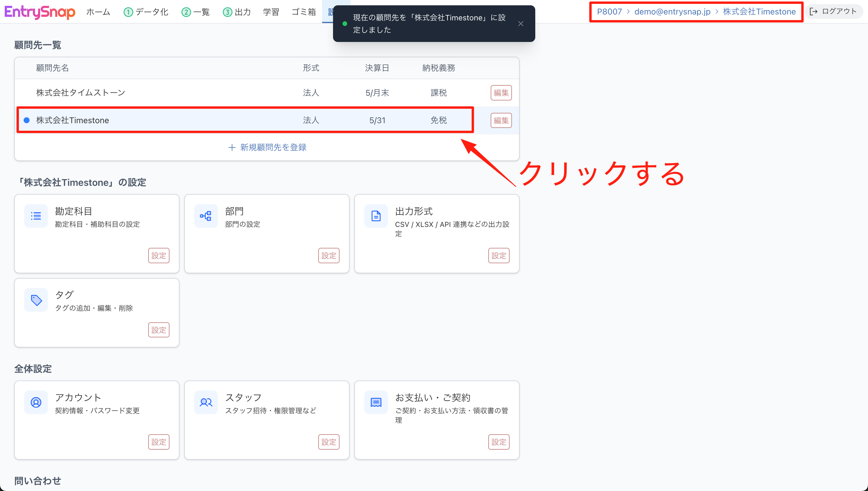Select the 株式会社Timestone client row
The image size is (868, 491).
[x=267, y=121]
